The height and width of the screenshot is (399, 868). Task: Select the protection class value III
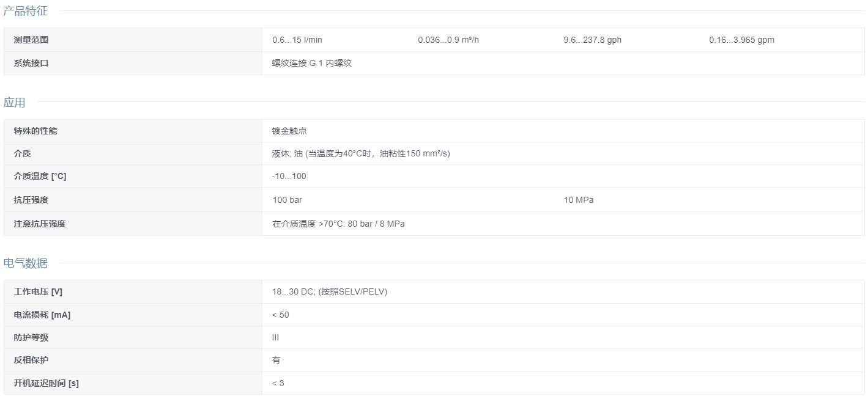276,337
